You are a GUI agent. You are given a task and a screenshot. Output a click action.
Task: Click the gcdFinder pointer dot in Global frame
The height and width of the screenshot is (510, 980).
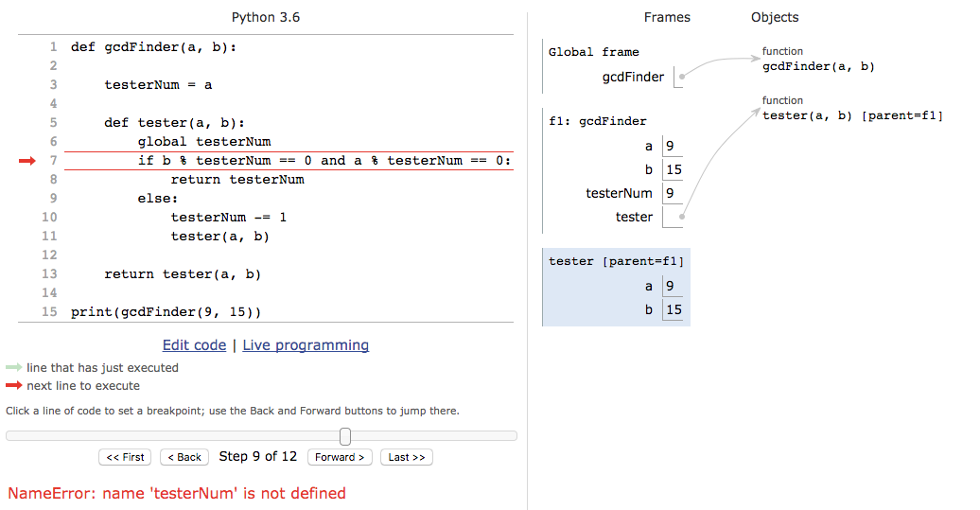tap(682, 78)
